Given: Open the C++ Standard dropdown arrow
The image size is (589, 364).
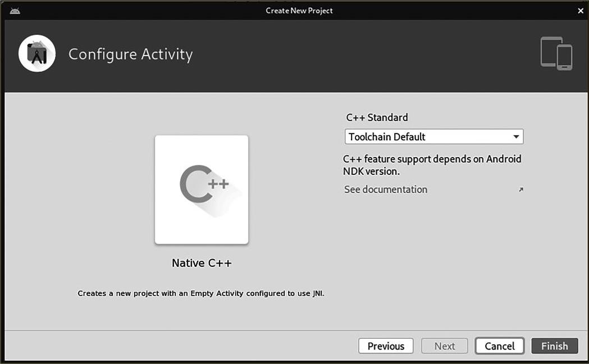Looking at the screenshot, I should [515, 137].
